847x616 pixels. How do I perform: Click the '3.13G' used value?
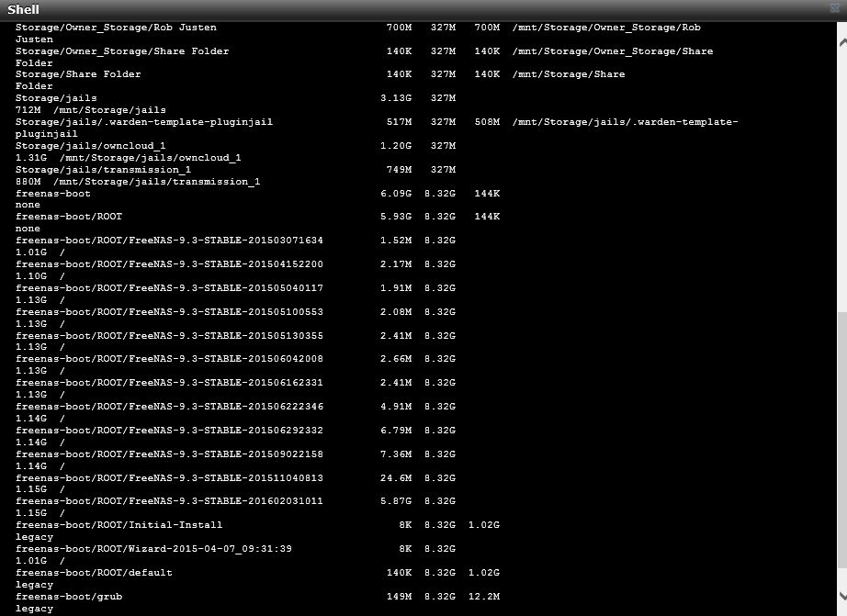click(396, 98)
